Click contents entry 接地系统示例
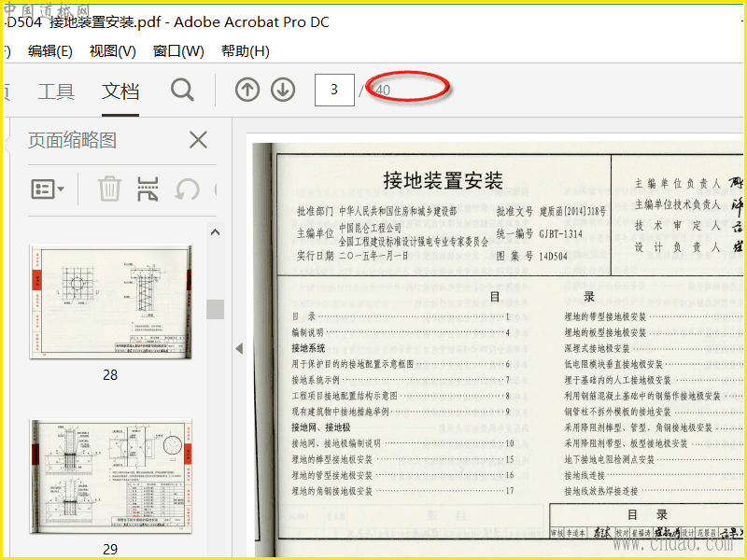Screen dimensions: 747x560 click(316, 380)
